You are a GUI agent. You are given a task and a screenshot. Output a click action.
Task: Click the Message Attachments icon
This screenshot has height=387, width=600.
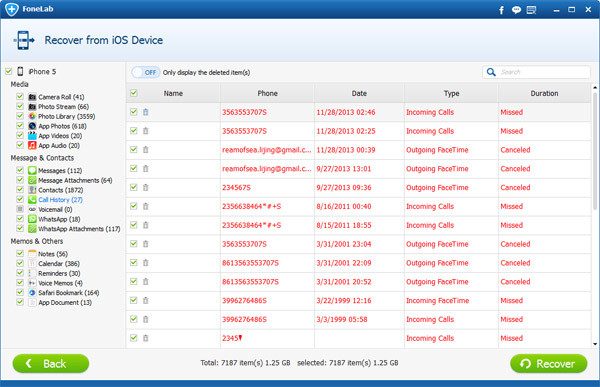click(x=32, y=180)
